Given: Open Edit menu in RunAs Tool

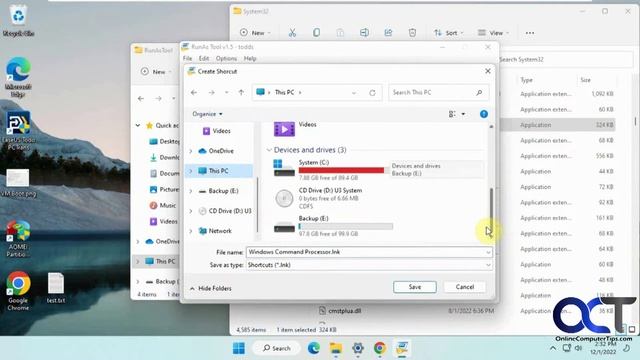Looking at the screenshot, I should pos(204,58).
